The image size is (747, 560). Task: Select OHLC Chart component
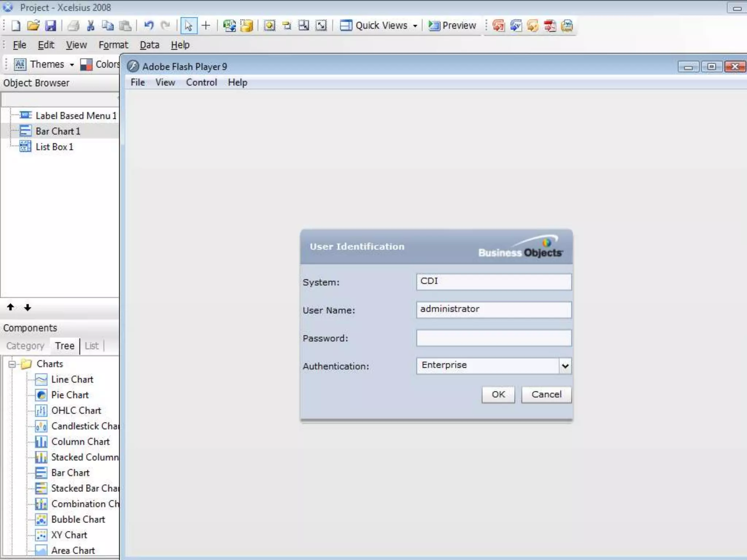click(x=76, y=411)
